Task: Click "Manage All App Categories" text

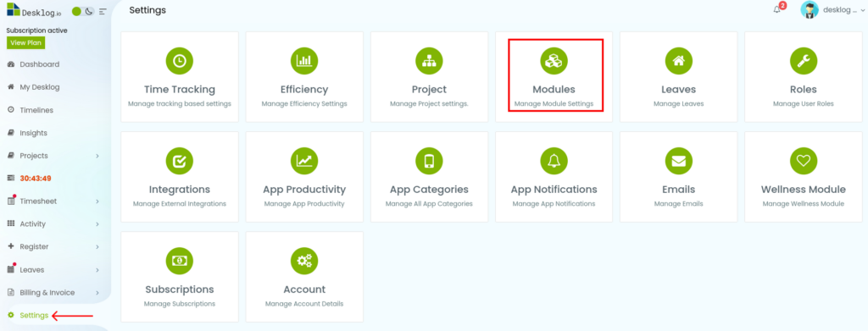Action: click(x=429, y=203)
